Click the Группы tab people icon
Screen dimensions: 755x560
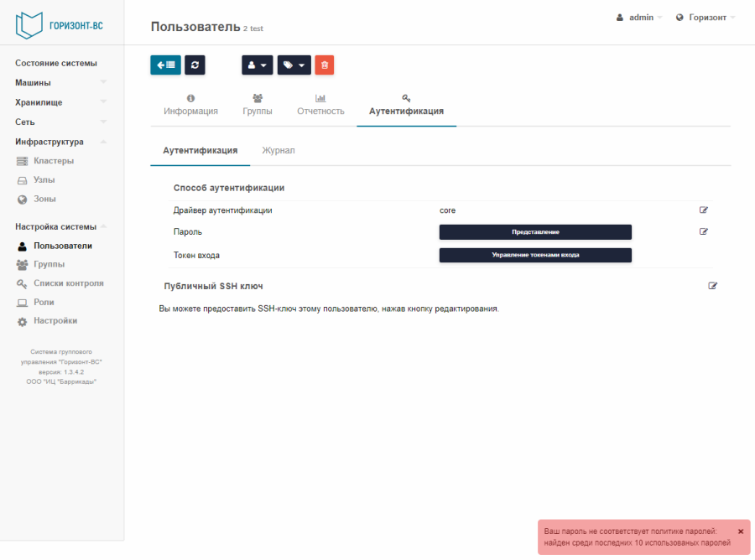pos(258,98)
